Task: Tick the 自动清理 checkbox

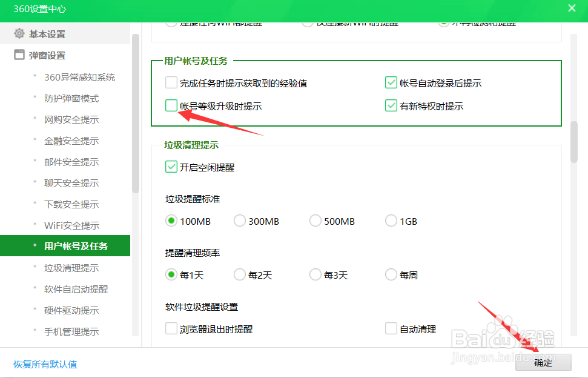Action: pos(391,329)
